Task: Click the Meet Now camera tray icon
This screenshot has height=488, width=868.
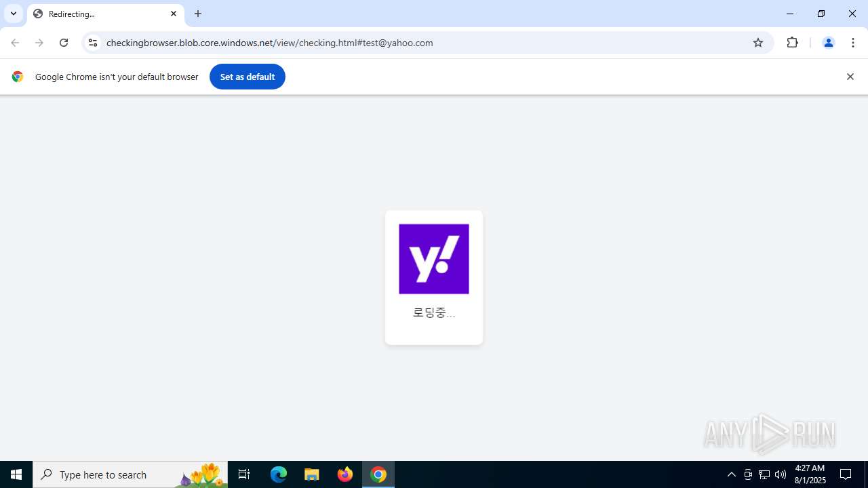Action: [748, 474]
